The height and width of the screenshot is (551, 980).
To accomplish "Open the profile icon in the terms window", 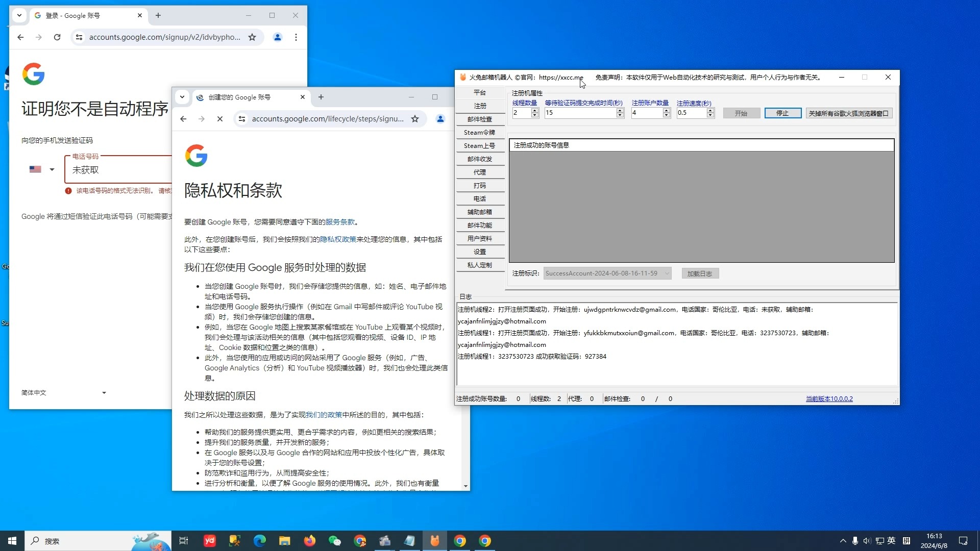I will (x=440, y=119).
